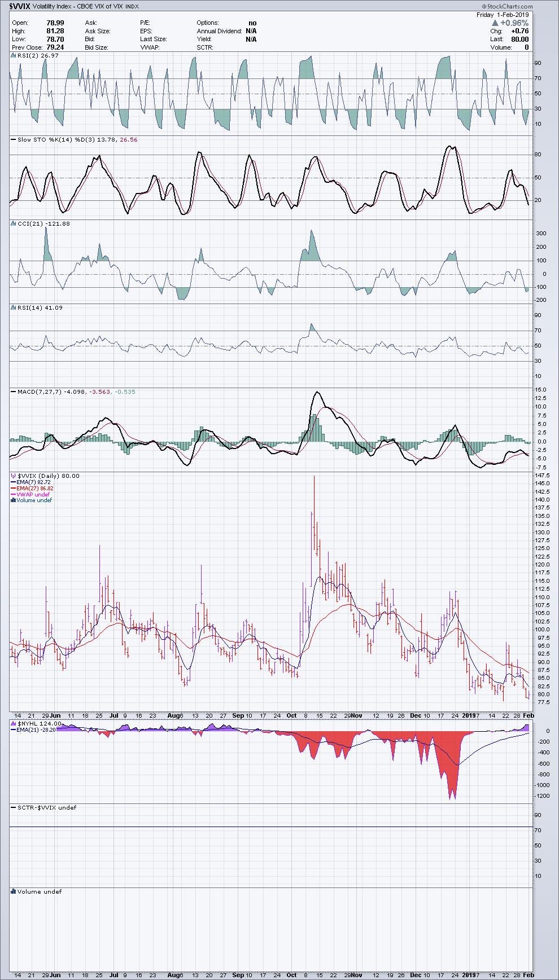Click the blue EMA(7) line swatch

pyautogui.click(x=14, y=482)
